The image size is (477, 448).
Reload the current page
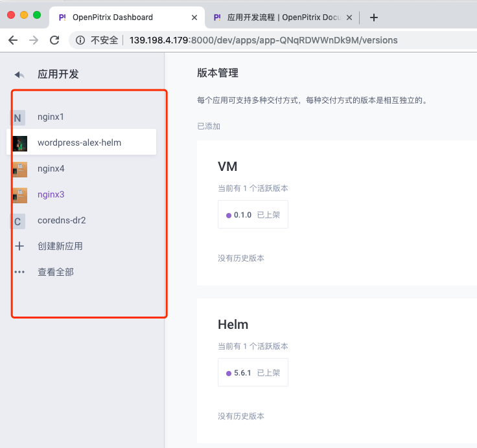click(54, 40)
